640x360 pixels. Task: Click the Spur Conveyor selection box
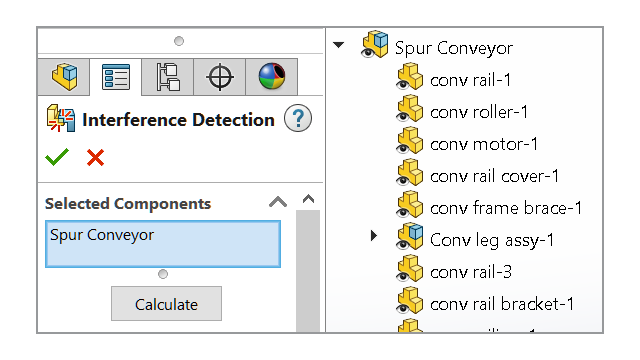[x=163, y=244]
